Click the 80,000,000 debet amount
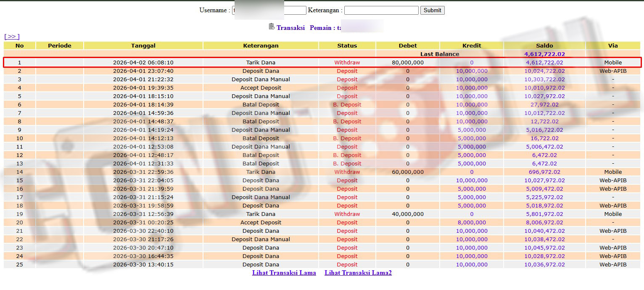Viewport: 644px width, 290px height. pos(408,62)
